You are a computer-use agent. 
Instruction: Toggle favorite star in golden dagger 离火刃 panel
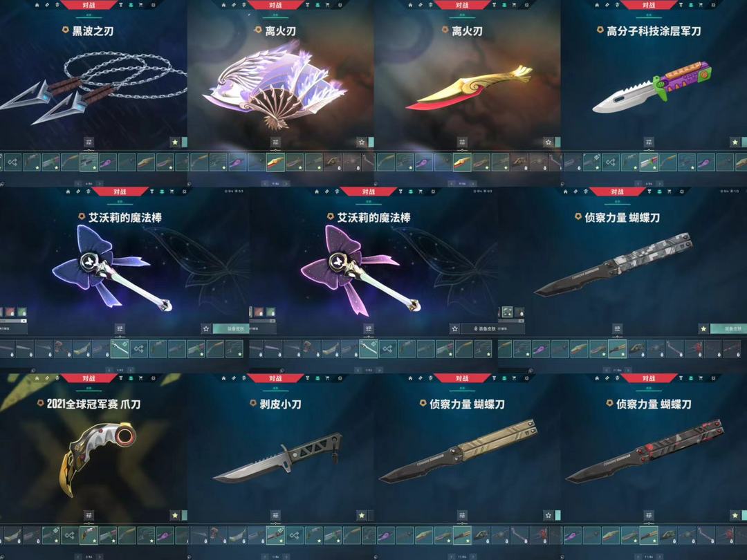pyautogui.click(x=548, y=142)
